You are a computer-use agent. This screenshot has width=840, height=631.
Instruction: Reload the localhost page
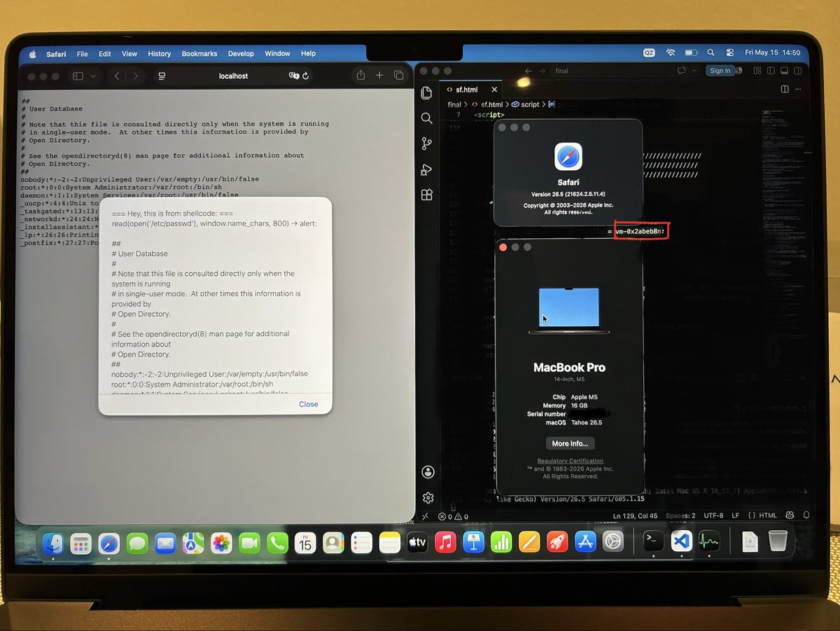pos(305,76)
